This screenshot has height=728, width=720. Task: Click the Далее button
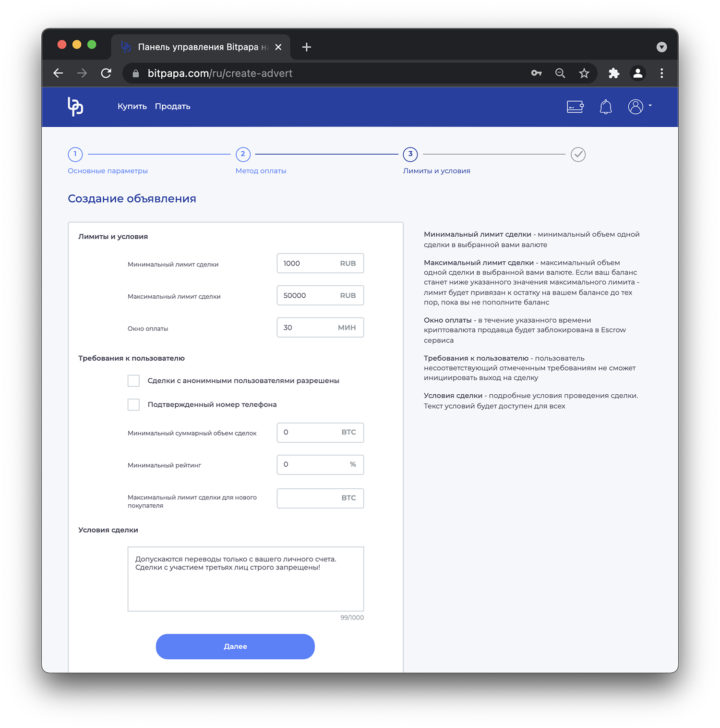tap(235, 646)
